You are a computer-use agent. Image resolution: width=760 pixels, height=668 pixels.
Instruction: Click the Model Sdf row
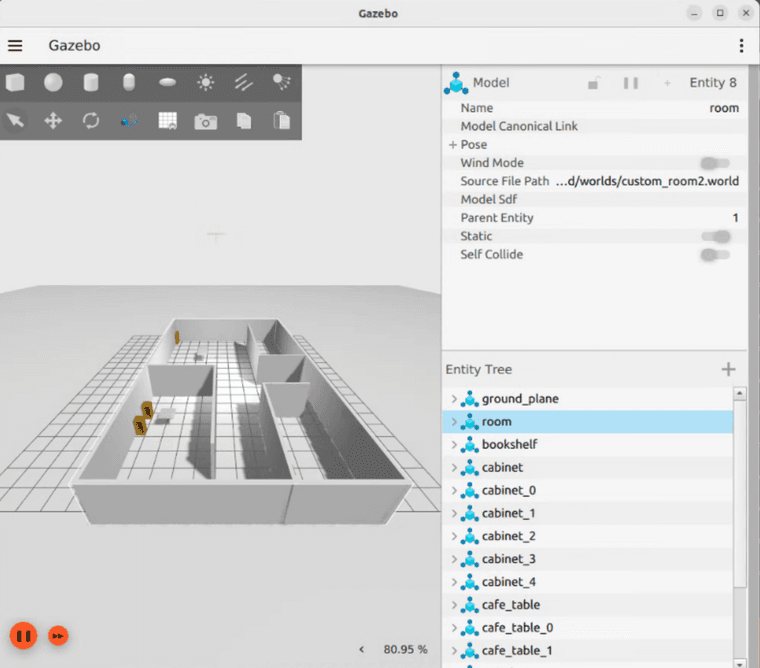pos(595,199)
